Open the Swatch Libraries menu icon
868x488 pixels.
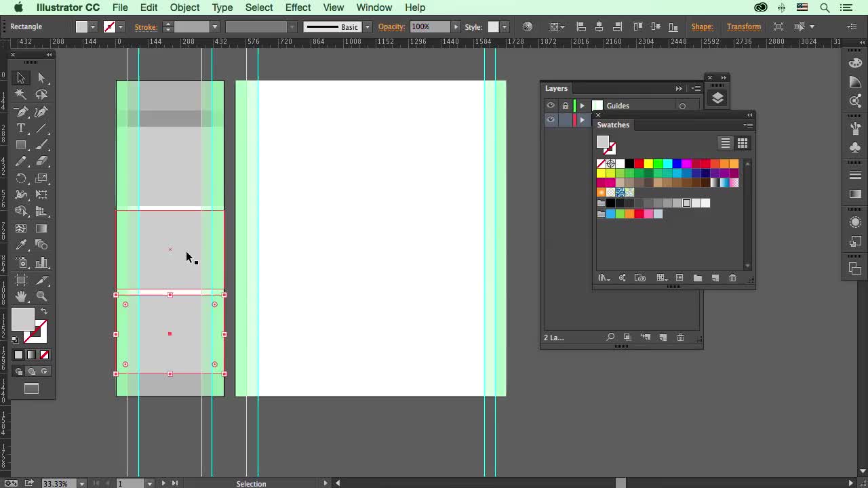pyautogui.click(x=604, y=278)
